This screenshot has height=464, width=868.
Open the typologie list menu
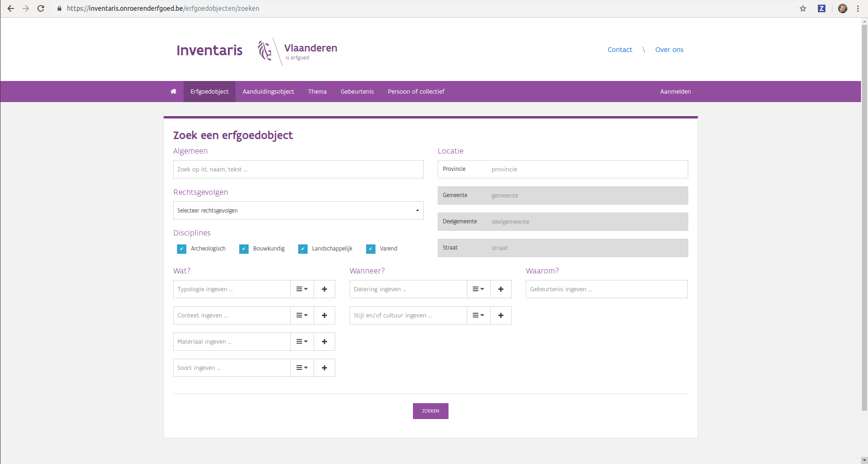[x=302, y=289]
